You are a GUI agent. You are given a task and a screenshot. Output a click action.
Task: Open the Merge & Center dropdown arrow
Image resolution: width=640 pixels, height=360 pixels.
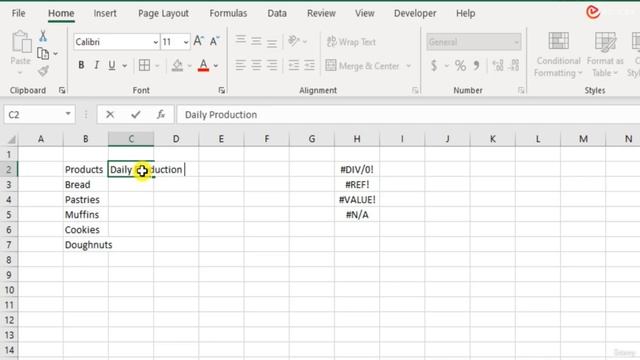click(409, 66)
